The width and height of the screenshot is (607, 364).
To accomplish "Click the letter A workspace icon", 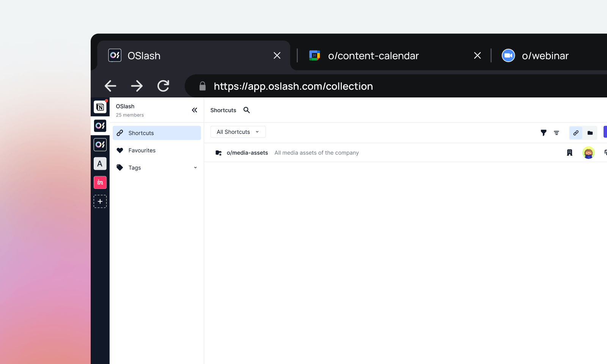I will point(100,164).
